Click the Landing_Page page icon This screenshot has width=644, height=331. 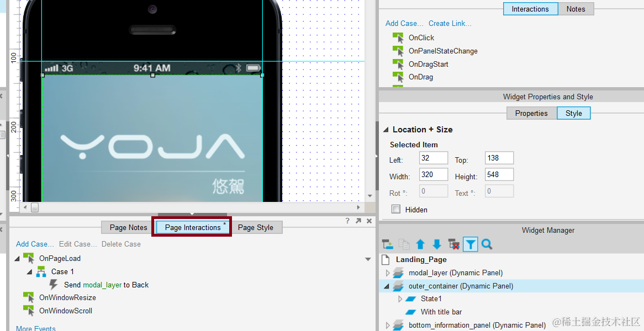386,260
